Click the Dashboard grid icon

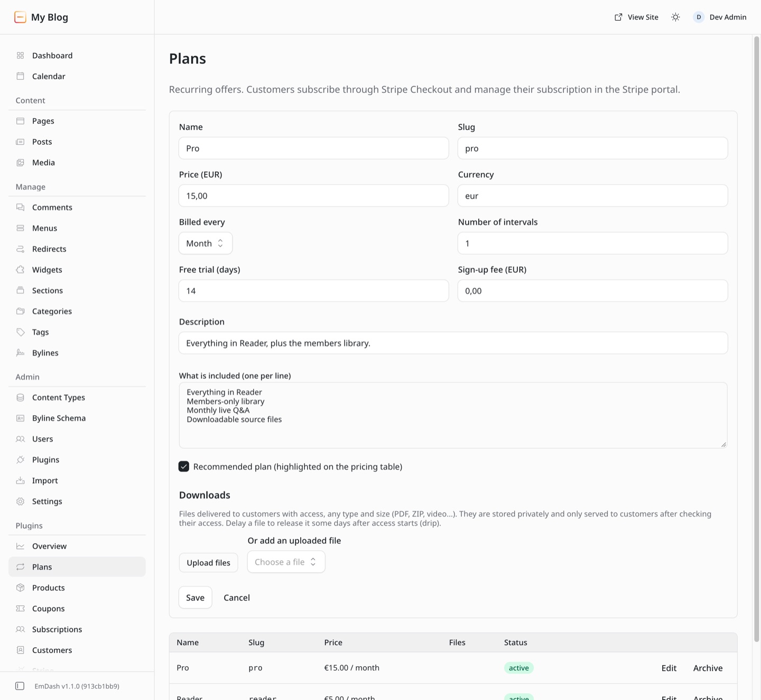coord(21,55)
